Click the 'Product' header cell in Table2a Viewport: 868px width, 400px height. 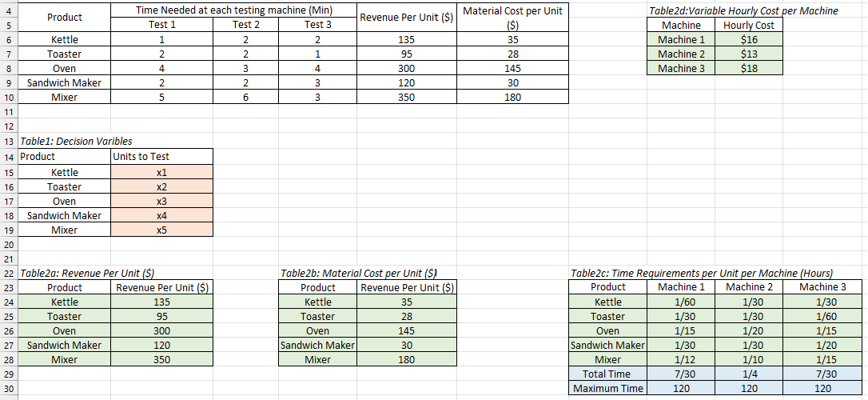pyautogui.click(x=65, y=287)
